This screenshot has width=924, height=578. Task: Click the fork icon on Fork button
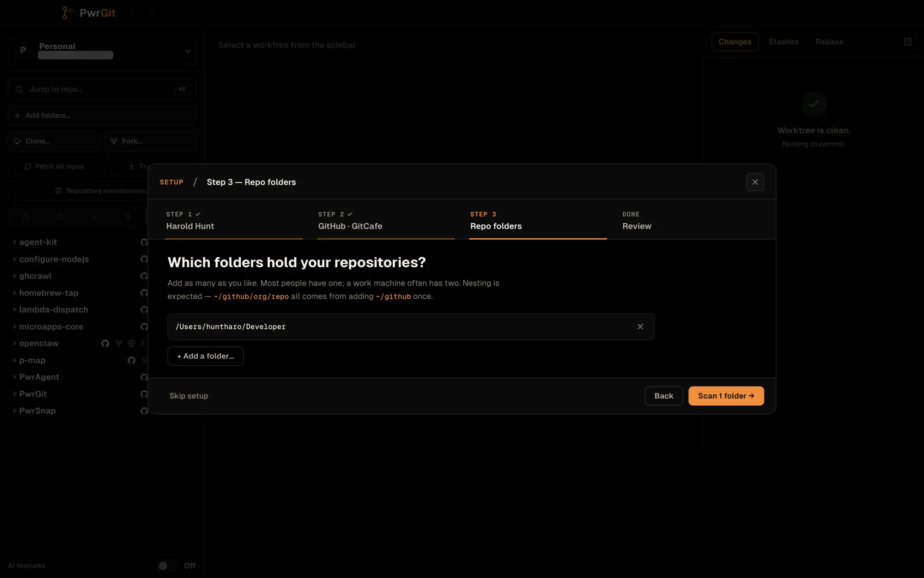[114, 141]
